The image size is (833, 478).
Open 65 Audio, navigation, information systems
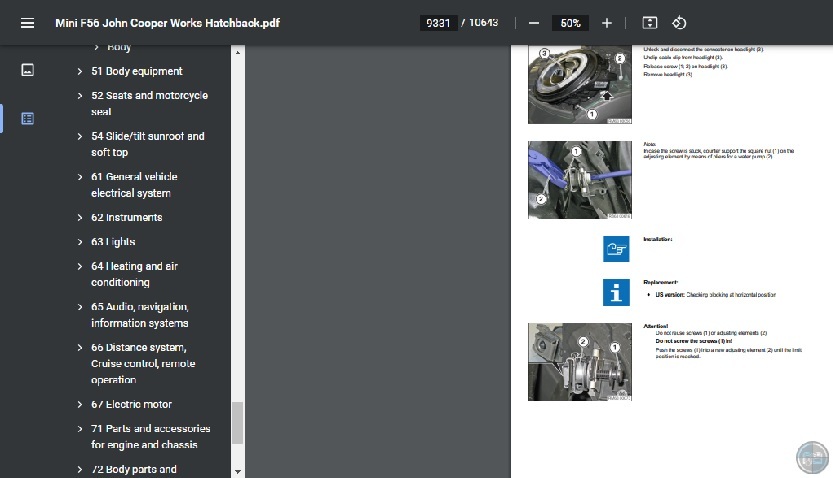(140, 315)
